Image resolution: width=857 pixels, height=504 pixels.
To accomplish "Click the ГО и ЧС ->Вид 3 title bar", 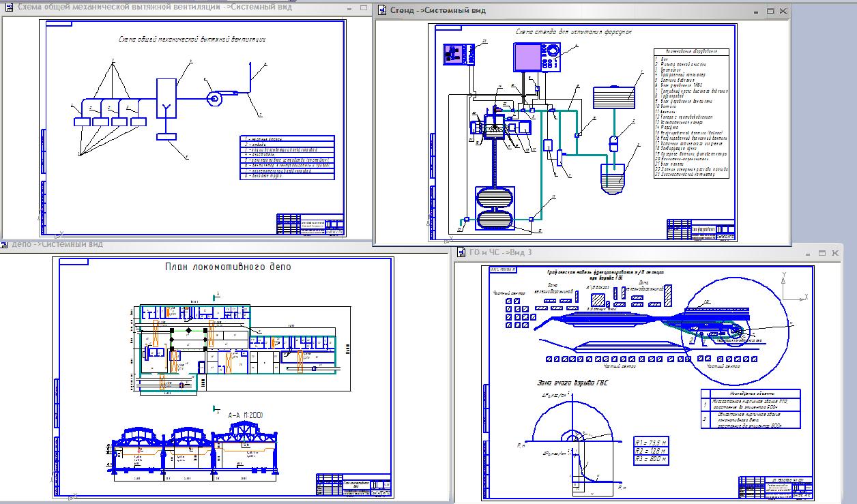I will click(x=648, y=252).
